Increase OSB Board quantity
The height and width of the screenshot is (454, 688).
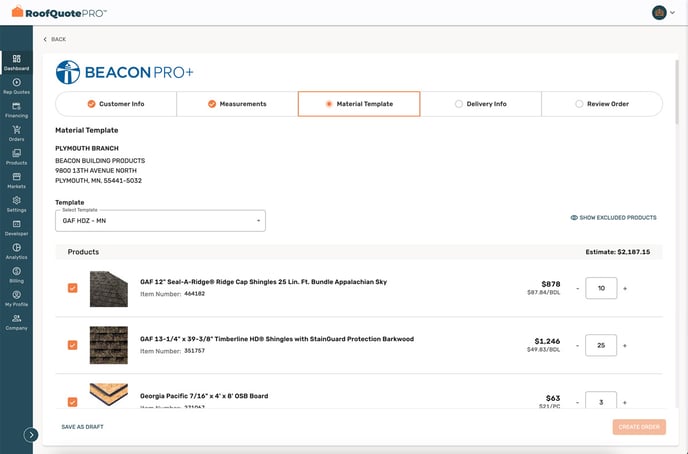[x=625, y=402]
